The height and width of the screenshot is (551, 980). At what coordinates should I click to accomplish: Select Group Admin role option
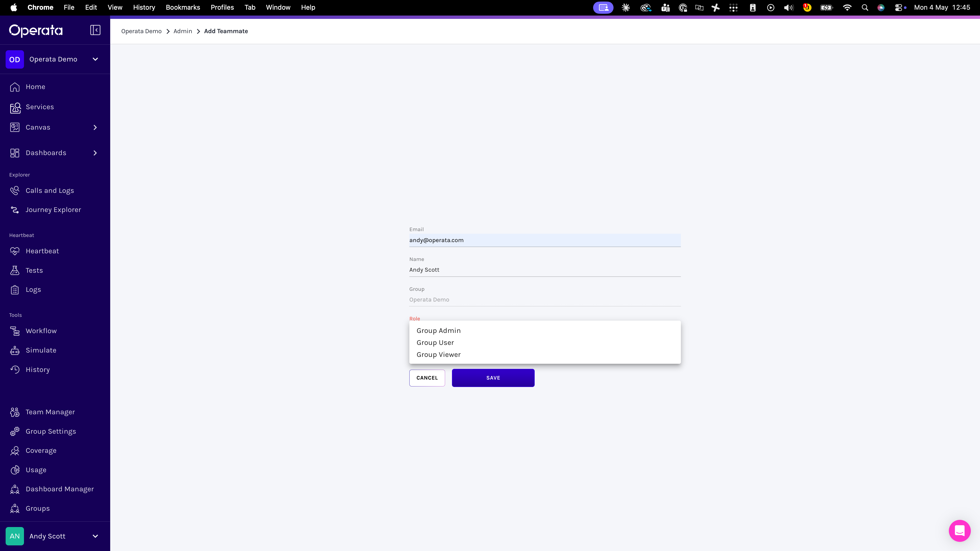point(545,331)
